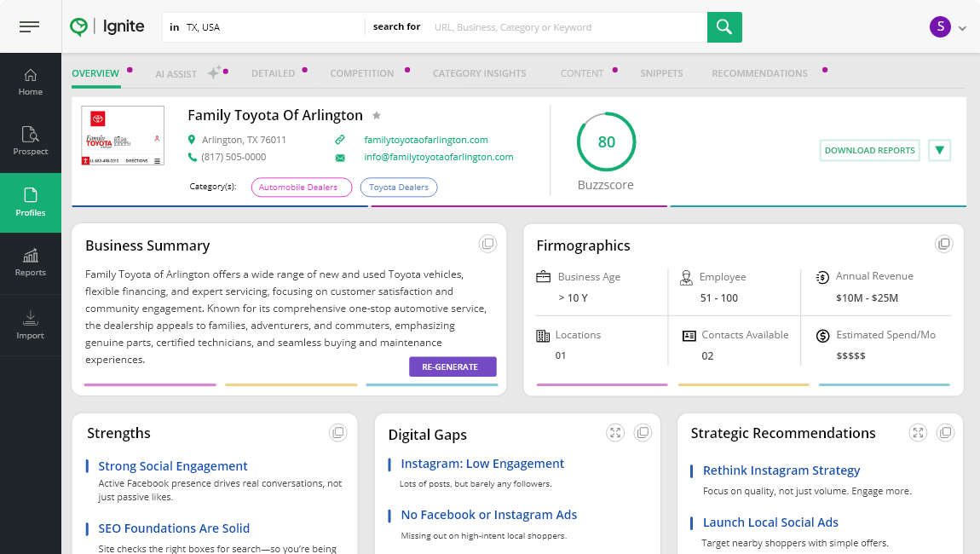Click the Annual Revenue dollar icon
The image size is (980, 554).
click(822, 277)
